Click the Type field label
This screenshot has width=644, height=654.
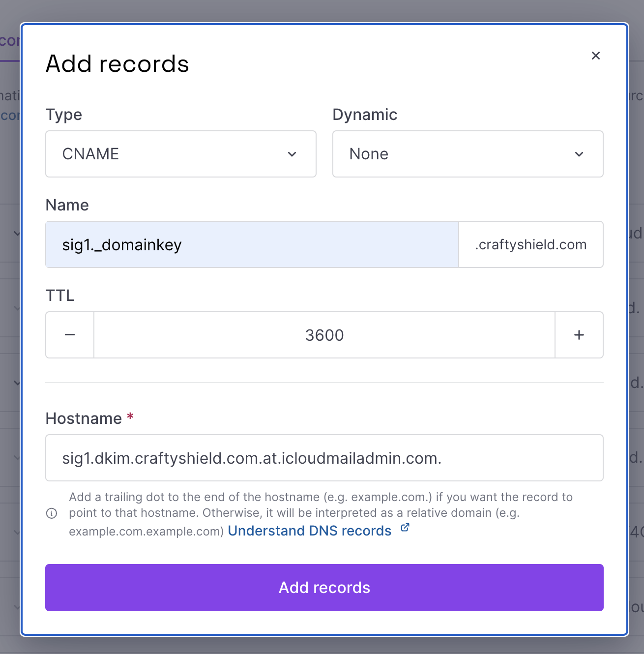(x=64, y=115)
